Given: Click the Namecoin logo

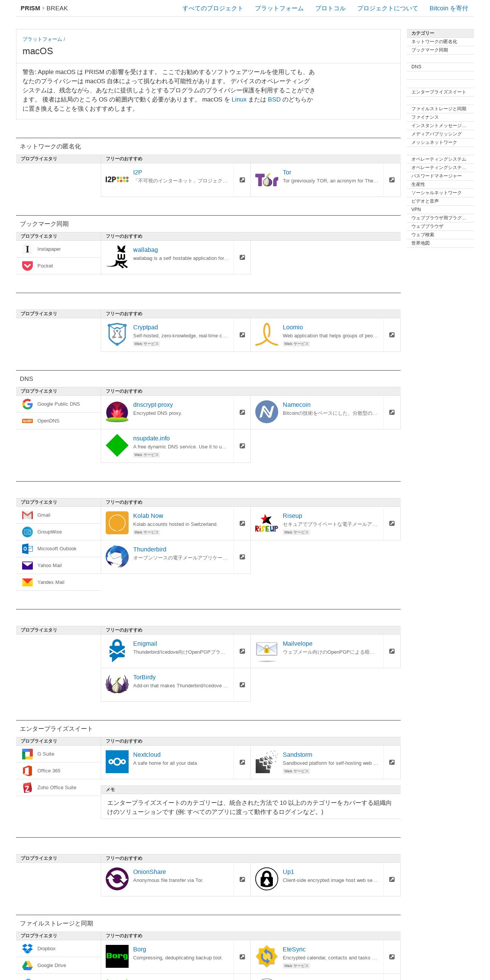Looking at the screenshot, I should [x=266, y=412].
